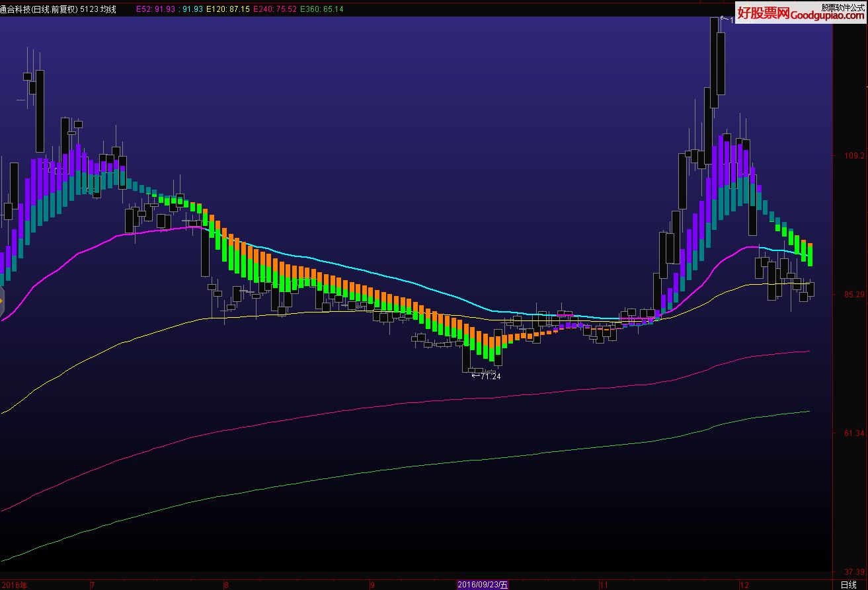Viewport: 868px width, 590px height.
Task: Click the E360: 65.14 green value
Action: click(321, 9)
